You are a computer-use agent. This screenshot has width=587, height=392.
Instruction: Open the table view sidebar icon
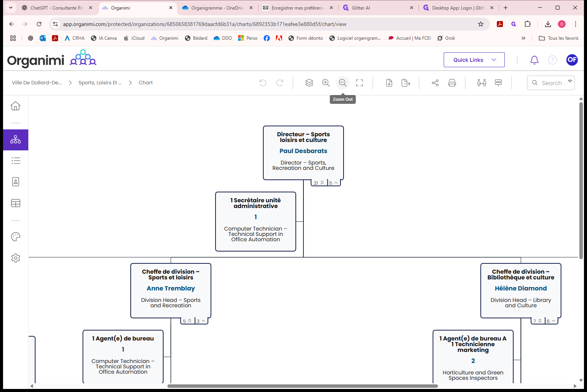tap(16, 203)
